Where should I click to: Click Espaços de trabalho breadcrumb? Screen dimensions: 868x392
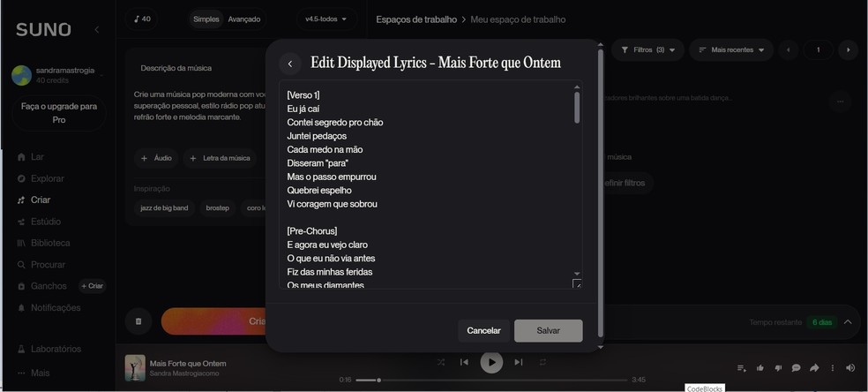click(x=416, y=19)
